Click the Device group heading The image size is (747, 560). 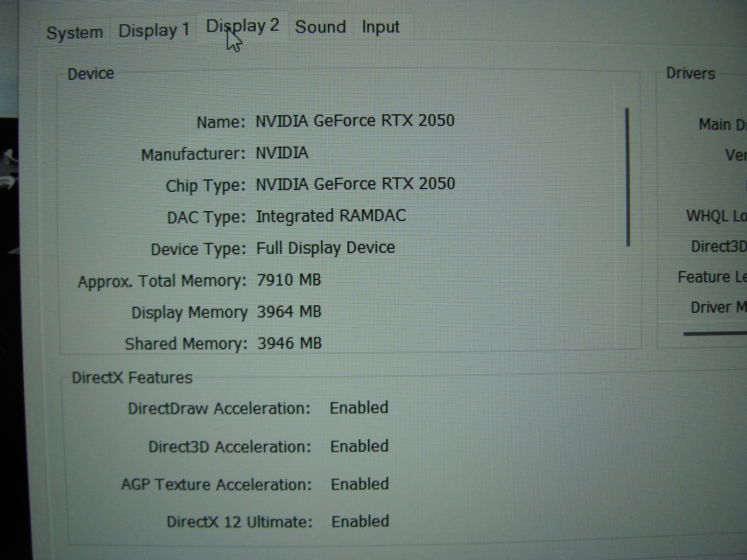pyautogui.click(x=91, y=74)
